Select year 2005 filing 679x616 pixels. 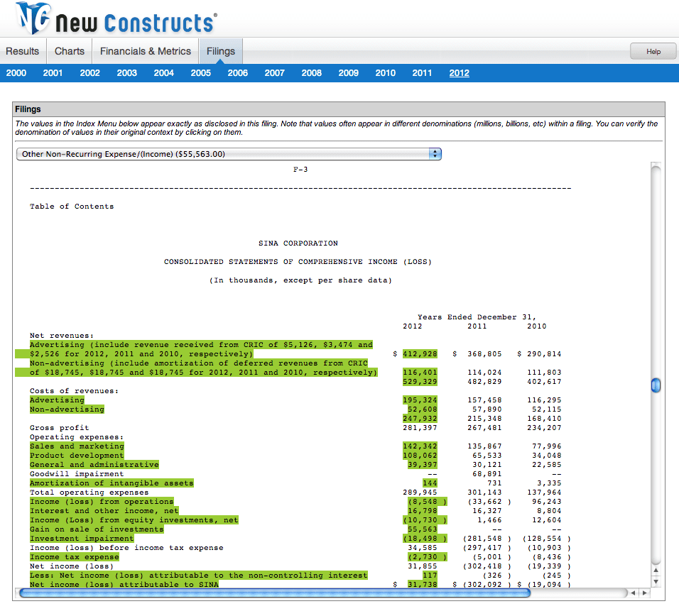201,73
